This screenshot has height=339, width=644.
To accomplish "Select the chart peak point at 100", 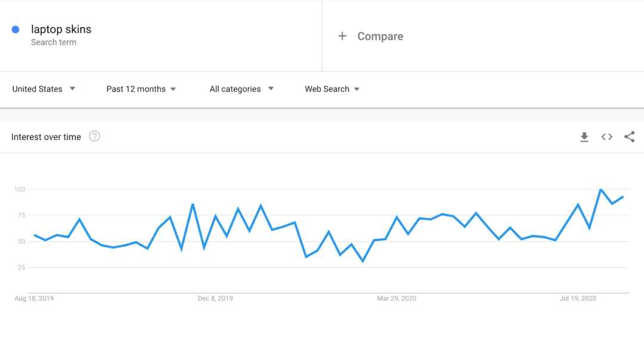I will [x=601, y=189].
